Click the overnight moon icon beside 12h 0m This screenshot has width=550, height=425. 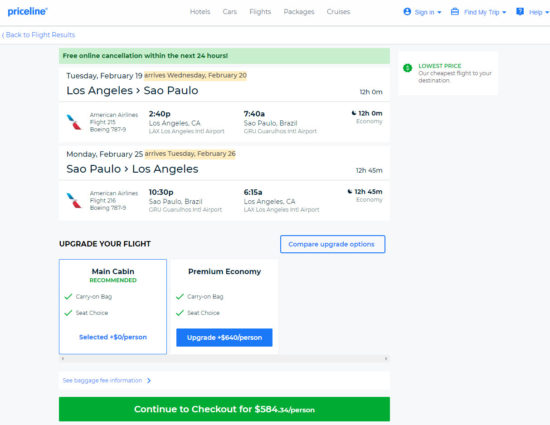click(x=354, y=113)
